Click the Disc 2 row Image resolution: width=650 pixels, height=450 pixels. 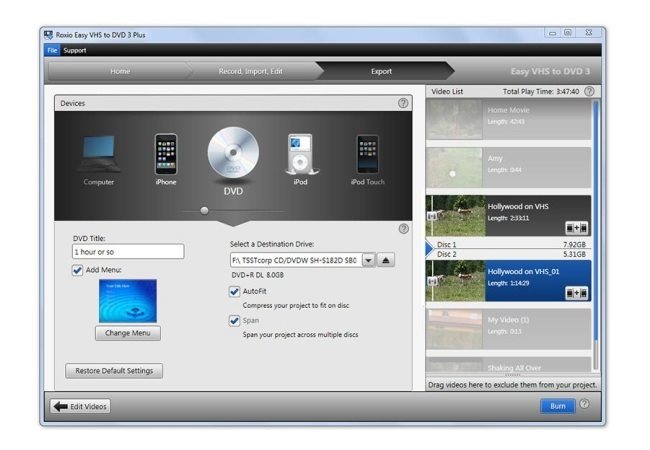coord(511,254)
